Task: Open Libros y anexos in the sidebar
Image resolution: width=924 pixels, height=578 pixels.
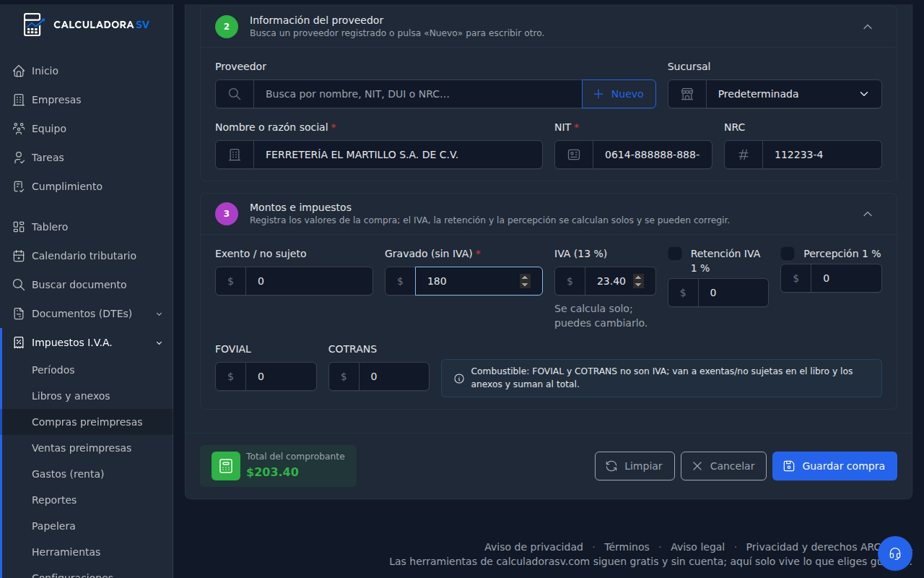Action: click(x=71, y=396)
